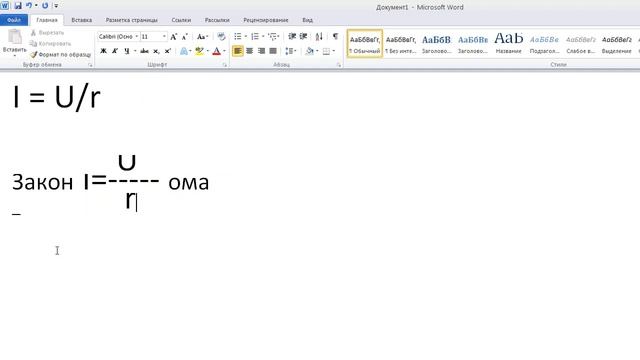Apply Подзаголовок style
The width and height of the screenshot is (640, 360).
point(544,43)
